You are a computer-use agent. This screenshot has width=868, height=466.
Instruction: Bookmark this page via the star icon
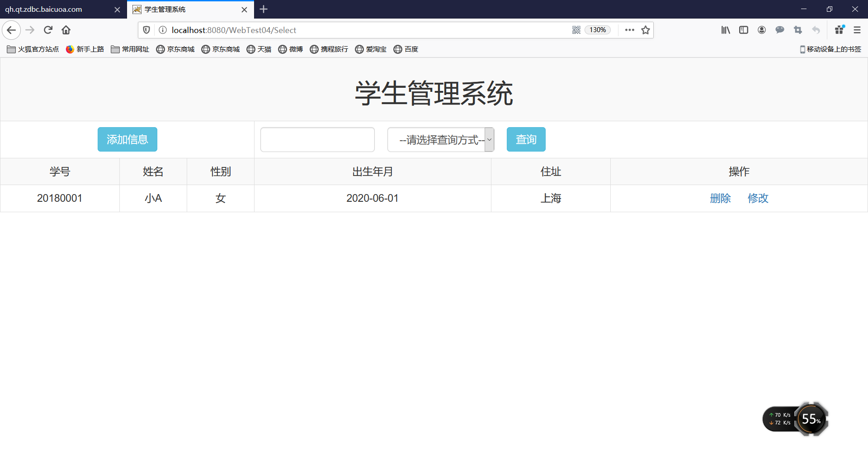(x=646, y=30)
